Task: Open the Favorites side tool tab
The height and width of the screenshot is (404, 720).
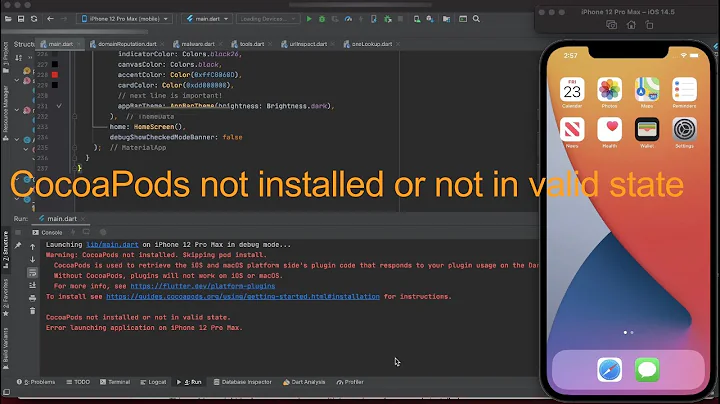Action: pos(6,297)
